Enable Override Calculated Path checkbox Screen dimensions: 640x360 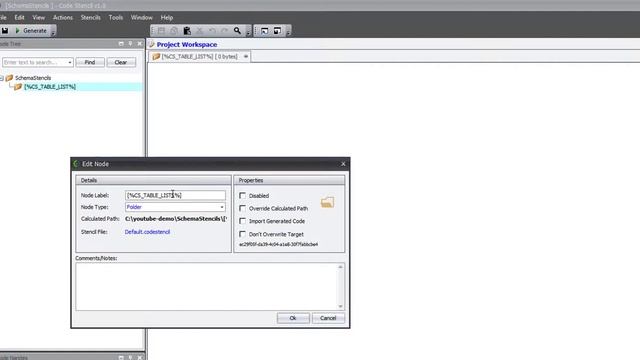[242, 208]
